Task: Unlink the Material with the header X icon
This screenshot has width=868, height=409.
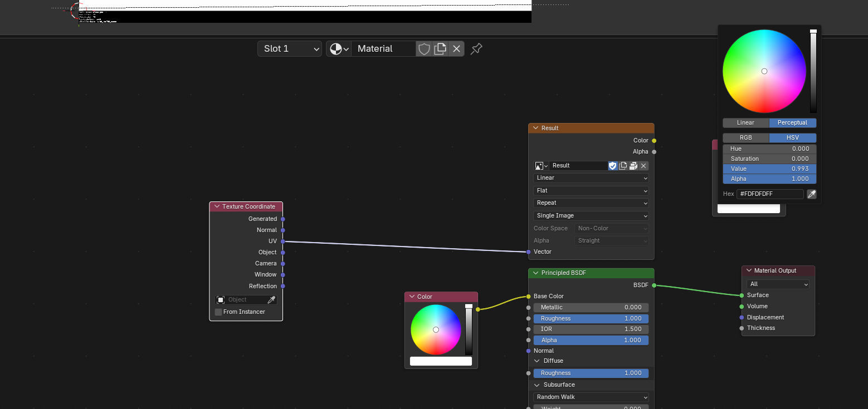Action: click(456, 49)
